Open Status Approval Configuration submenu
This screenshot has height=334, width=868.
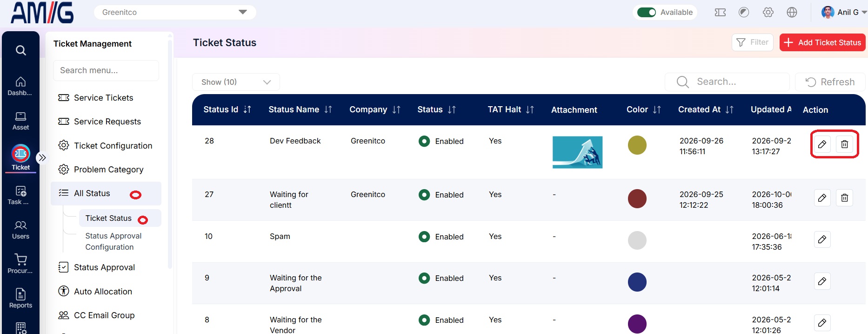(x=114, y=241)
